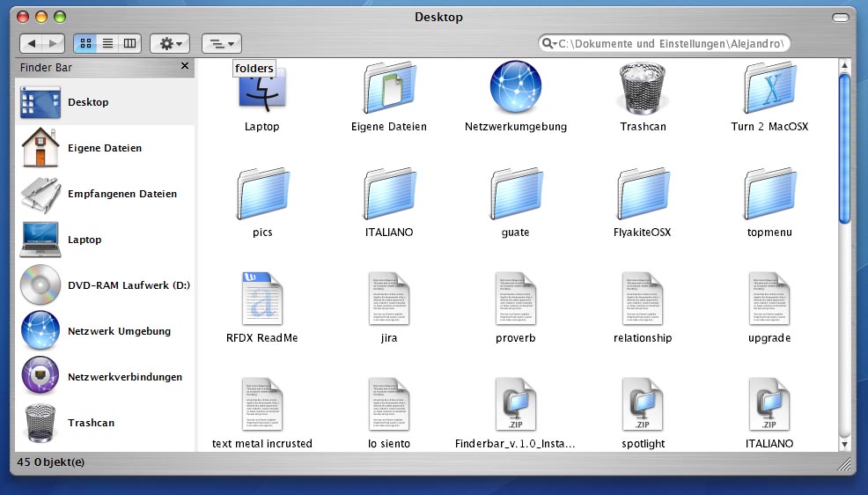Open Desktop in the Finder Bar

tap(105, 102)
